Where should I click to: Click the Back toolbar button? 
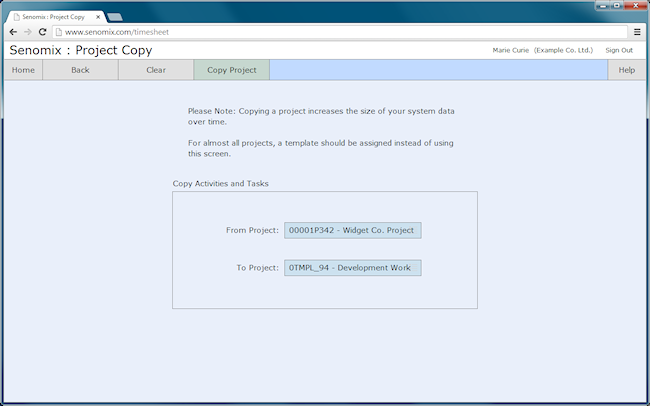(80, 70)
